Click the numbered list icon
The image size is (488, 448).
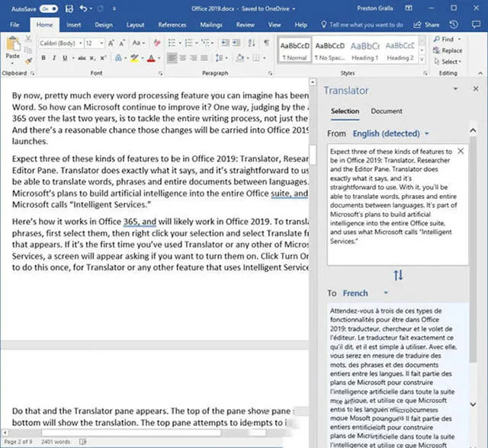pyautogui.click(x=188, y=43)
